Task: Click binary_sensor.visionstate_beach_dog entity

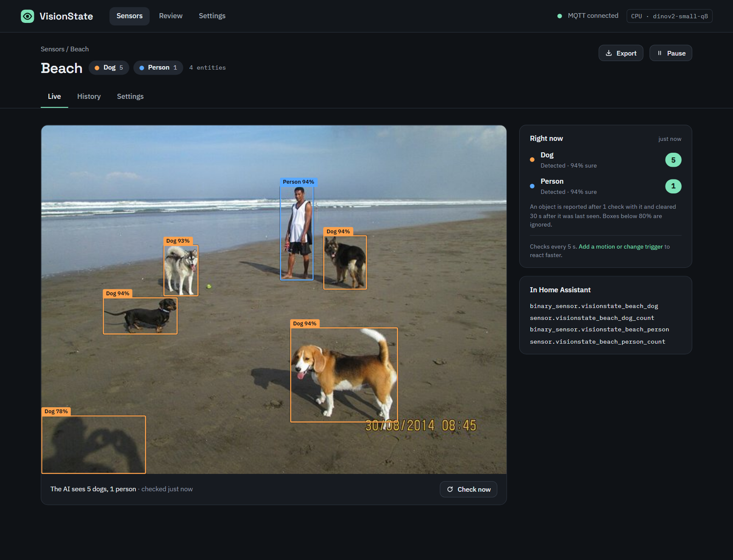Action: click(x=594, y=306)
